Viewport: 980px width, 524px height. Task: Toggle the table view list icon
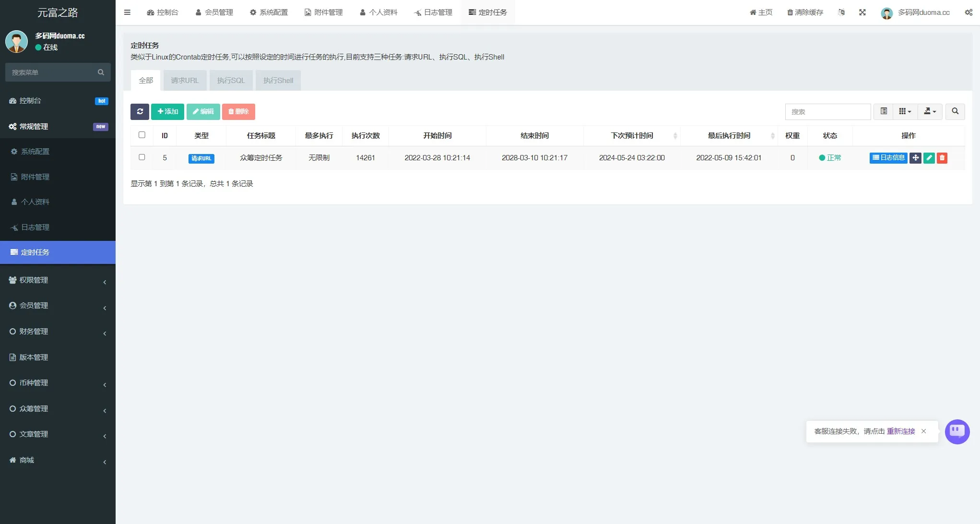point(884,111)
